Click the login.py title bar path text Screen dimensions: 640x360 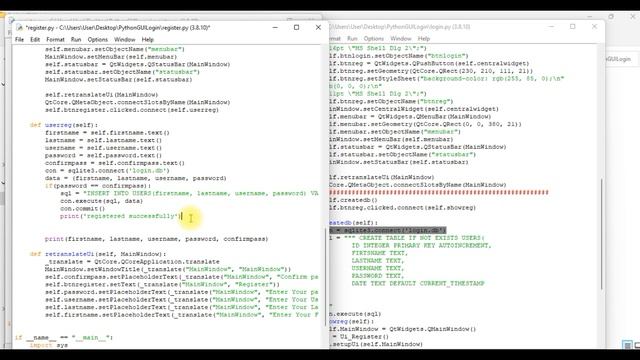click(x=400, y=27)
